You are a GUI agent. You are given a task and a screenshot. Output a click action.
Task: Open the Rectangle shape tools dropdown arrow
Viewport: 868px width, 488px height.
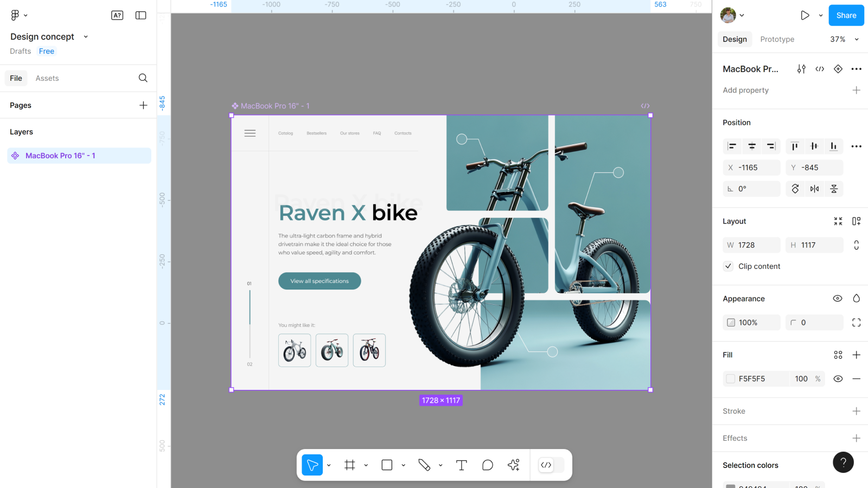pos(403,465)
